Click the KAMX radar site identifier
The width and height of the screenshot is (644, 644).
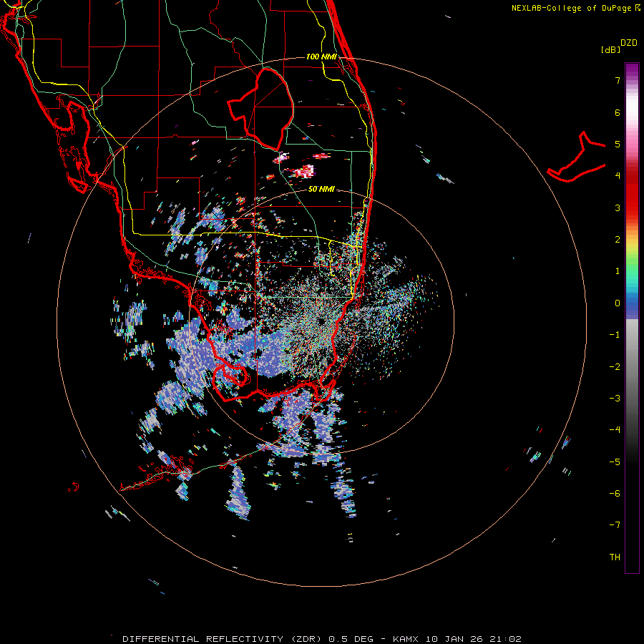[x=406, y=639]
